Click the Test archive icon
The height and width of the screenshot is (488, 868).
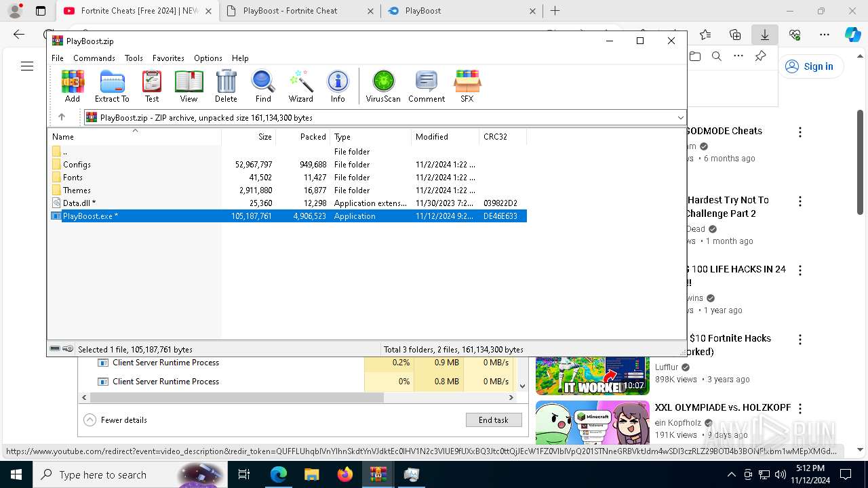(152, 86)
